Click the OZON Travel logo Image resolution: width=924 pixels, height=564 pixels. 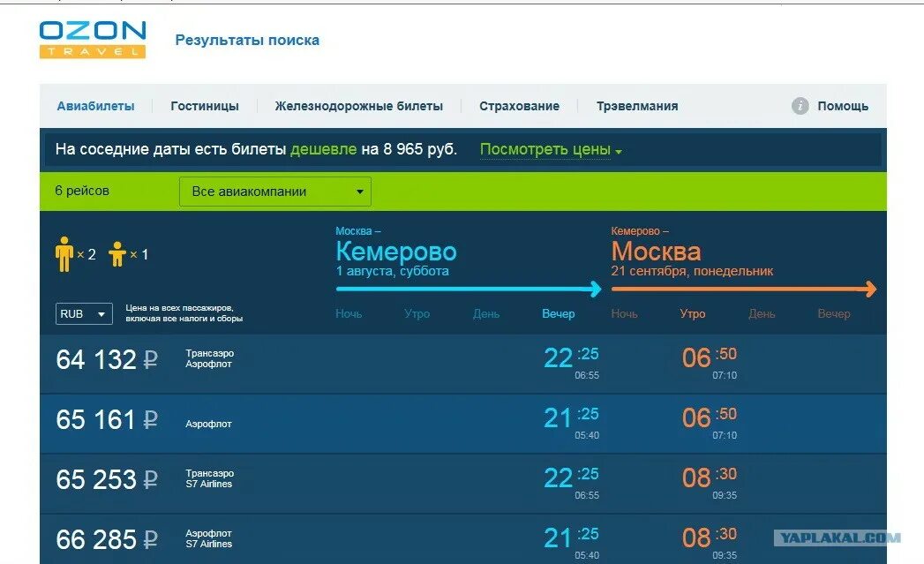(93, 40)
